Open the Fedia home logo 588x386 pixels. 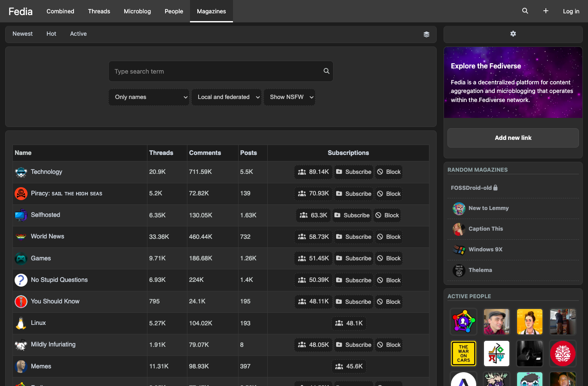[21, 11]
